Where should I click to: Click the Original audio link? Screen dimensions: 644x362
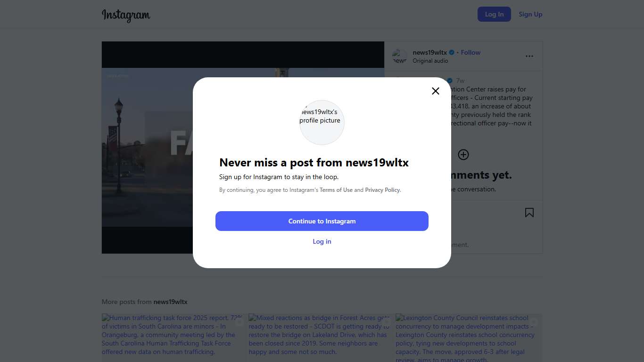(430, 61)
